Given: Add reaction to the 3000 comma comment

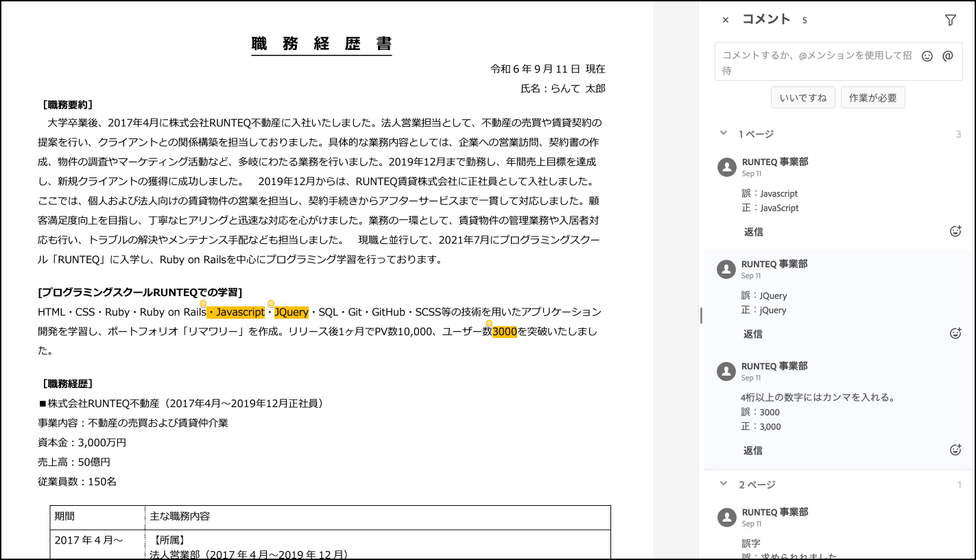Looking at the screenshot, I should (955, 450).
